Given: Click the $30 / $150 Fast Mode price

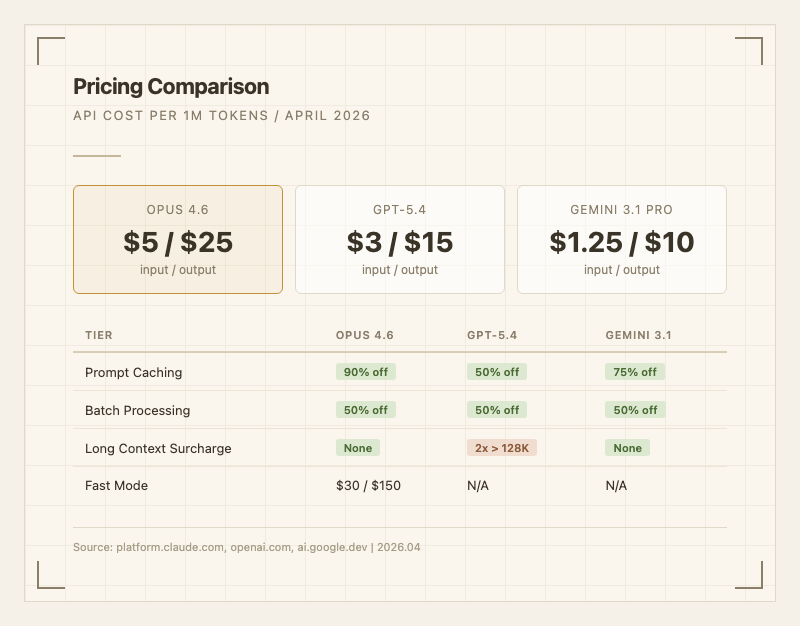Looking at the screenshot, I should pyautogui.click(x=368, y=485).
